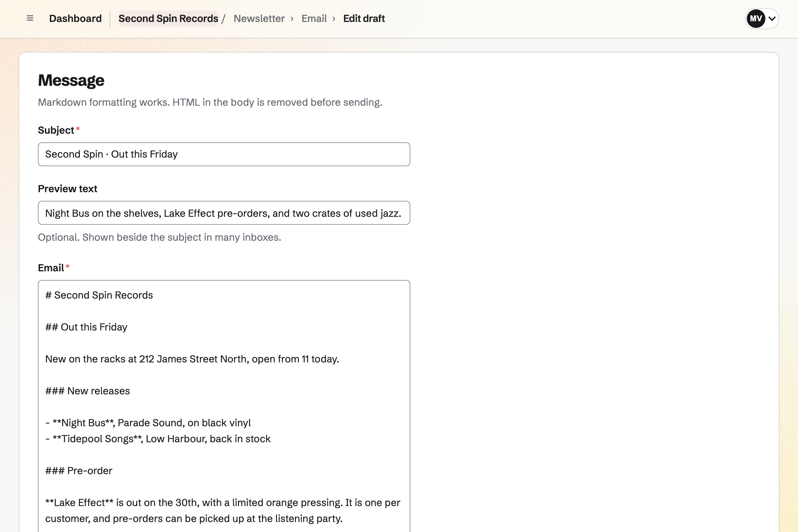Expand the account dropdown chevron
798x532 pixels.
[772, 18]
